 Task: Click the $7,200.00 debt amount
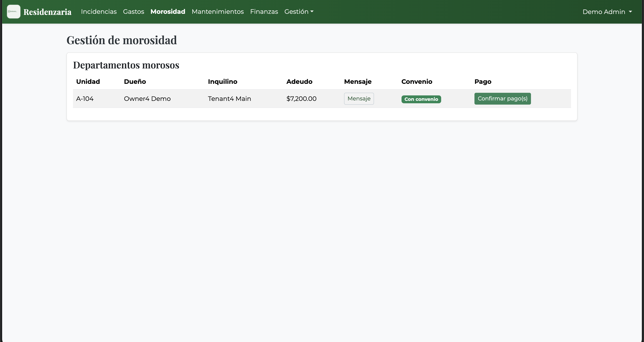click(301, 98)
